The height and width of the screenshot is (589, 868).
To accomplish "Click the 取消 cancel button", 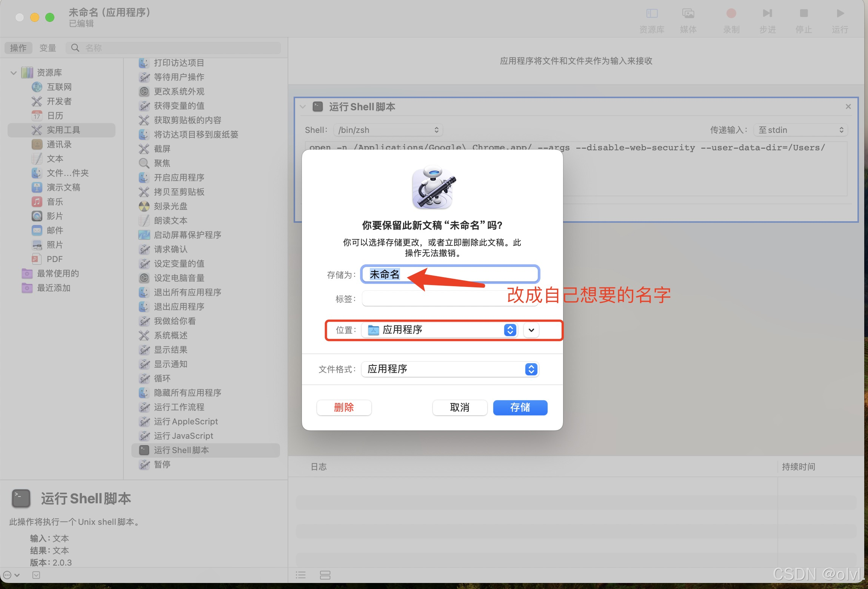I will coord(459,407).
